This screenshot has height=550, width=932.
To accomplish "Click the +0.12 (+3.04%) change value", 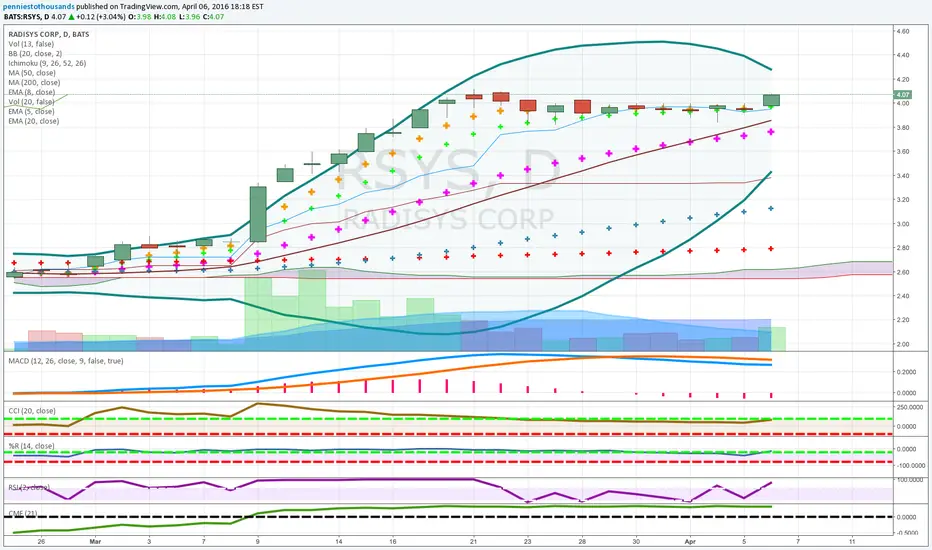I will 100,17.
